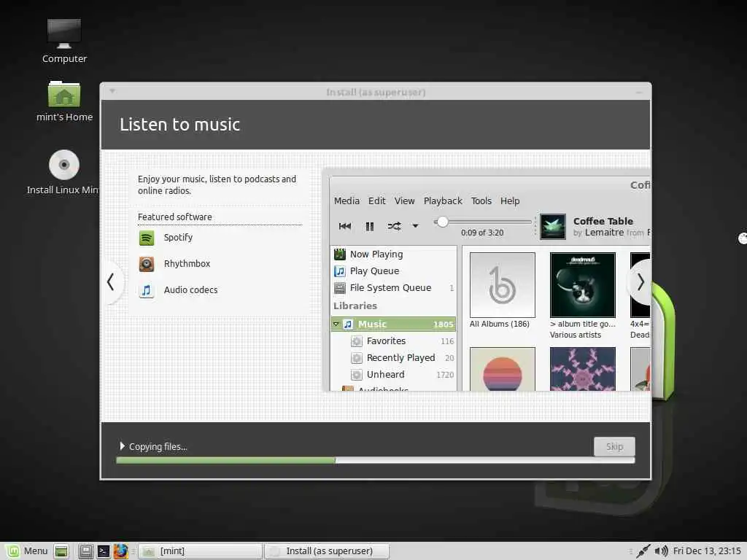Image resolution: width=747 pixels, height=560 pixels.
Task: Click the previous track button
Action: pos(345,226)
